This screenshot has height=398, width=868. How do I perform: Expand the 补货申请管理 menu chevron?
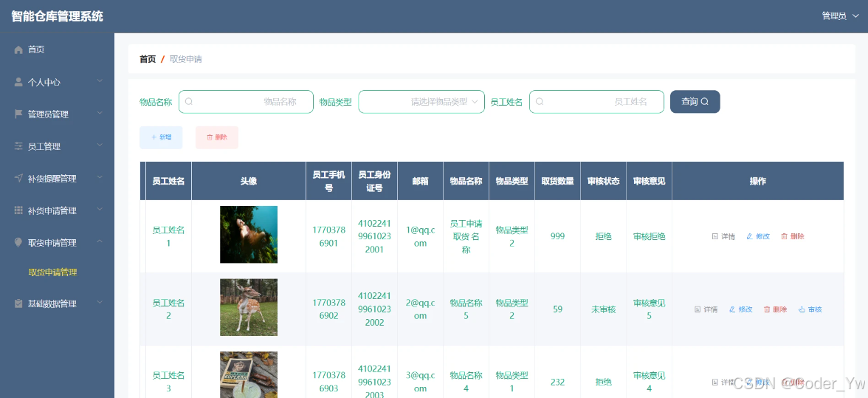click(x=100, y=210)
